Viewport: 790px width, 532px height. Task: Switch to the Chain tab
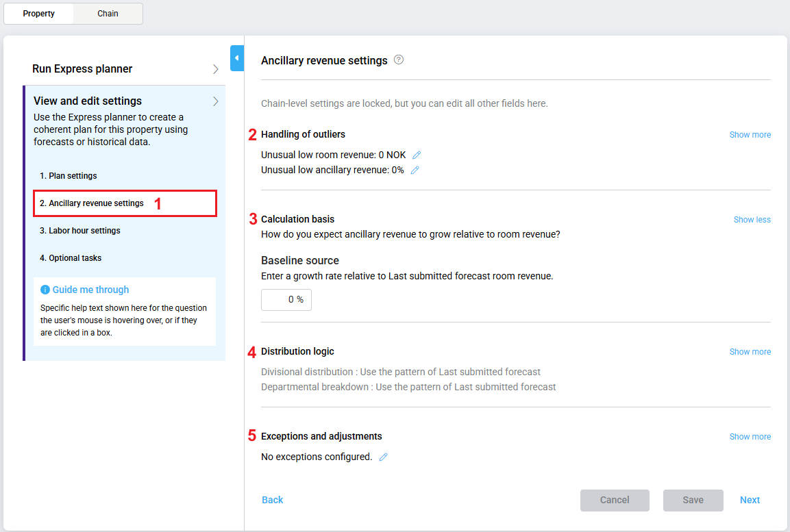(108, 14)
